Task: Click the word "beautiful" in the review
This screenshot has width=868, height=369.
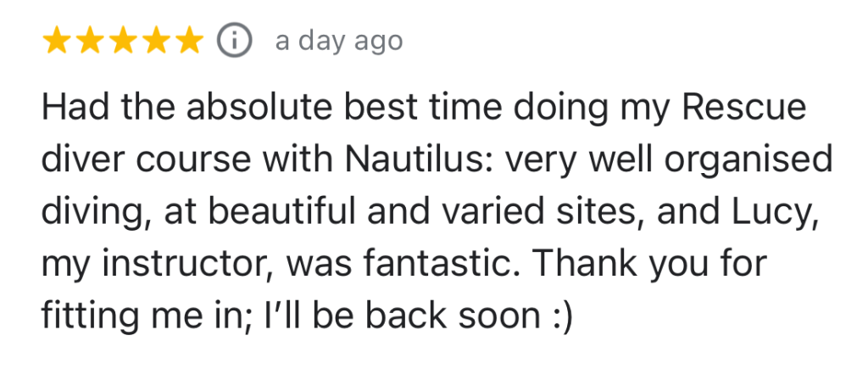Action: point(275,211)
